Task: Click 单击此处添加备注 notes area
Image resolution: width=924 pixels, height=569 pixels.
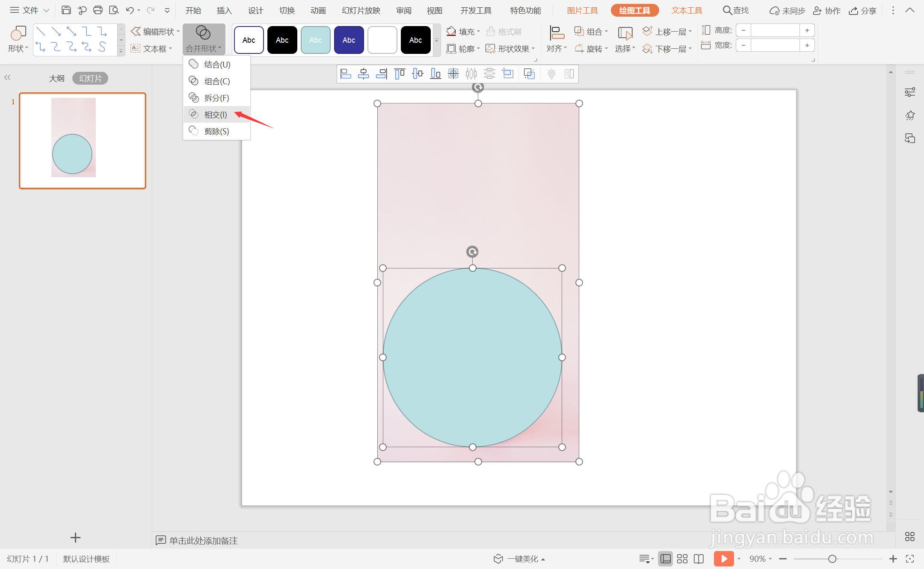Action: pos(203,540)
